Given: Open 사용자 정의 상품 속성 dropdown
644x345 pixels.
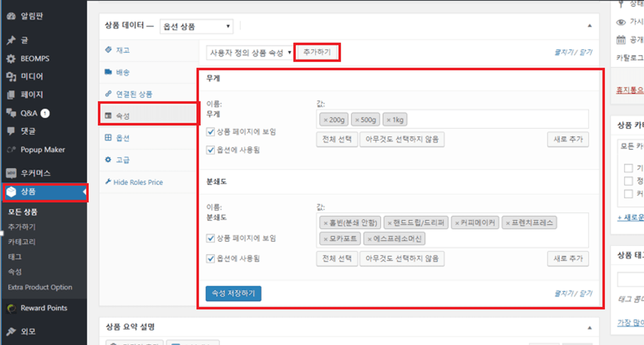Looking at the screenshot, I should [x=250, y=52].
